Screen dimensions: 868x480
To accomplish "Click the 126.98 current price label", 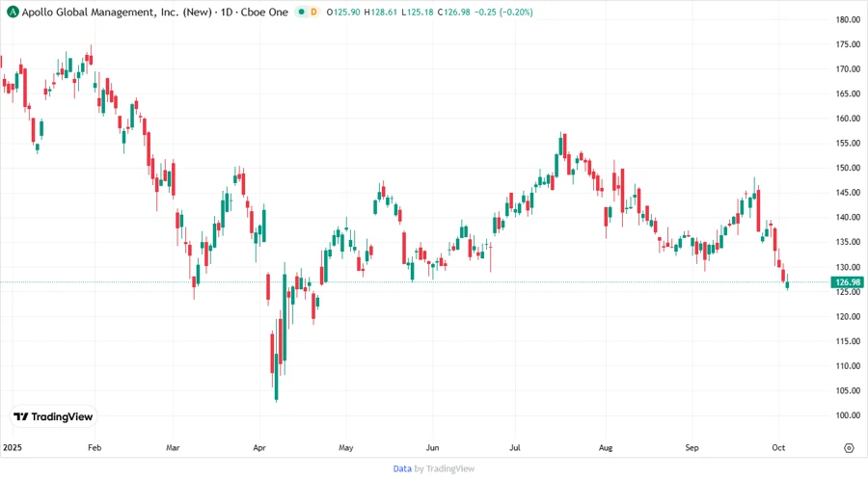I will [847, 282].
